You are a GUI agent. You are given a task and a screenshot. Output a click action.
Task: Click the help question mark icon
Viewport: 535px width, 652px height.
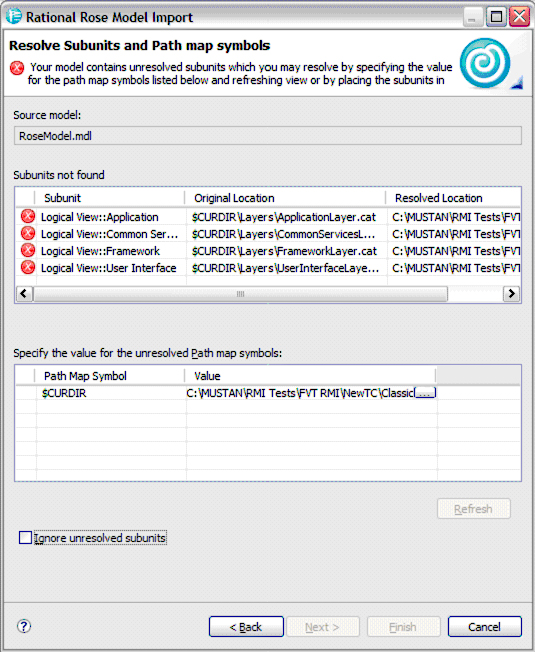[24, 626]
